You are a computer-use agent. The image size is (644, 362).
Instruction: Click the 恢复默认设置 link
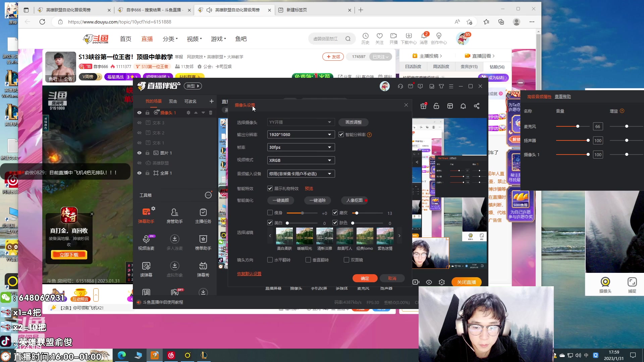249,274
